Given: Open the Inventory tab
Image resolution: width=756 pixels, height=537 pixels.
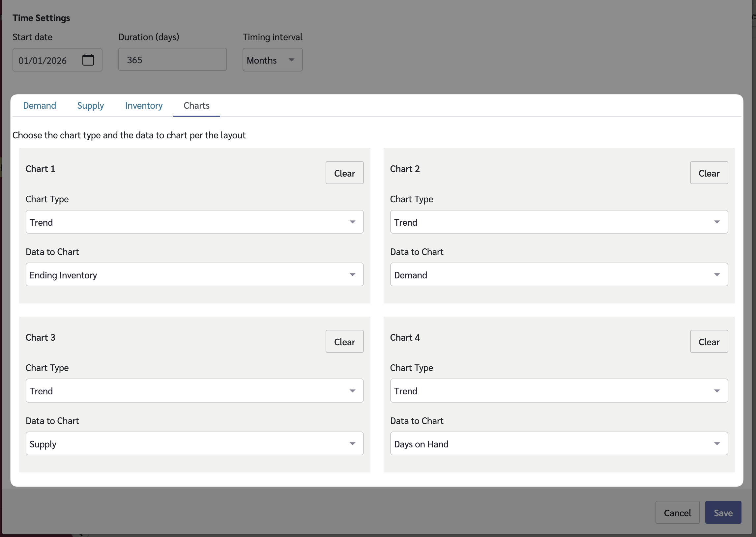Looking at the screenshot, I should tap(144, 105).
